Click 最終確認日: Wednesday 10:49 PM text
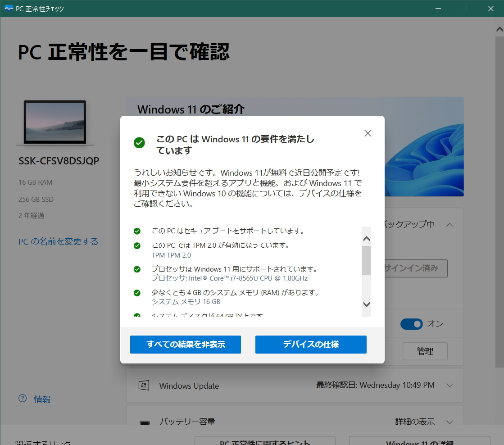Image resolution: width=504 pixels, height=445 pixels. (x=376, y=385)
